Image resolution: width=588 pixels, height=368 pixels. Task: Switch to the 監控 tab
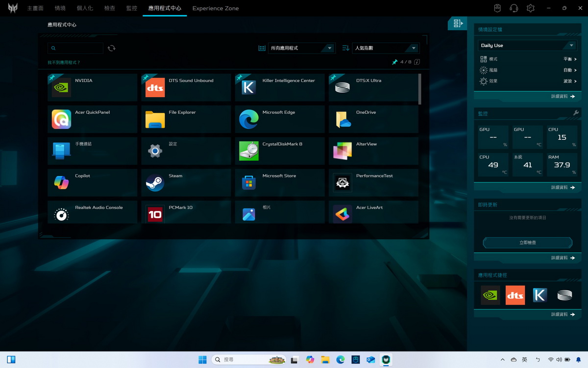[131, 8]
